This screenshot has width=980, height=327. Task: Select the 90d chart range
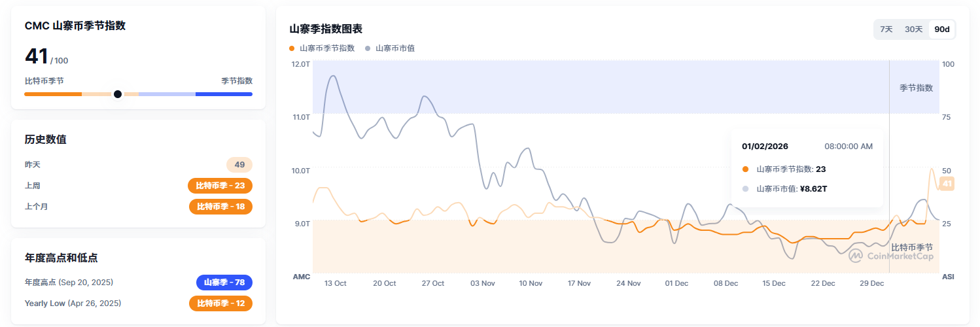pos(942,29)
